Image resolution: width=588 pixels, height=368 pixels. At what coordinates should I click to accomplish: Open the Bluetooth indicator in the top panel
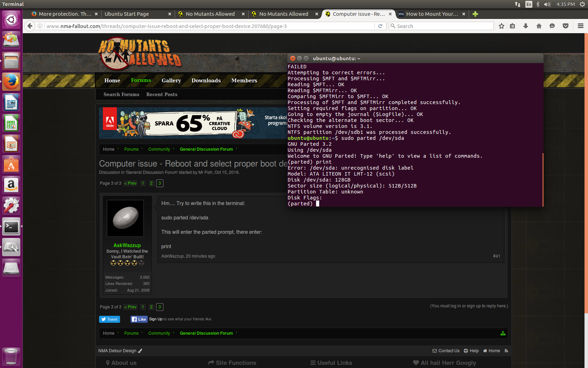click(x=538, y=4)
